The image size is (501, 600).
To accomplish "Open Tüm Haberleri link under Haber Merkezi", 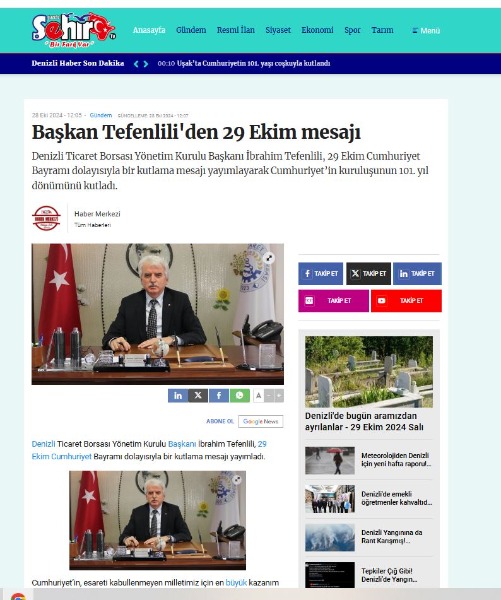I will pyautogui.click(x=93, y=225).
